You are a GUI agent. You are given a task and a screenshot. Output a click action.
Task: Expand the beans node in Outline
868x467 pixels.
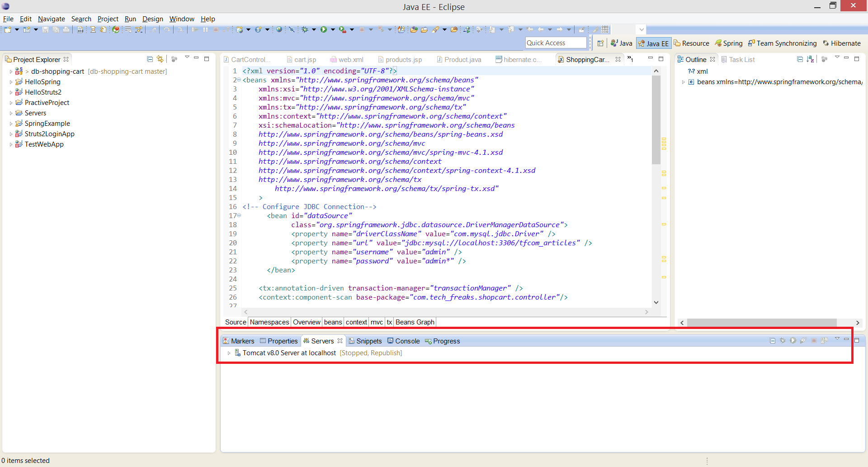pos(683,82)
